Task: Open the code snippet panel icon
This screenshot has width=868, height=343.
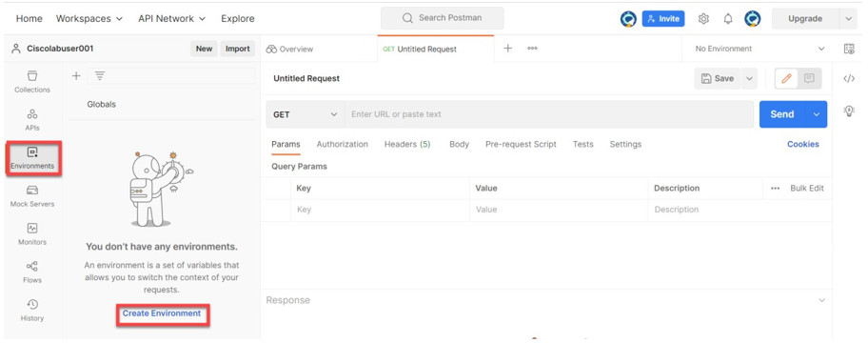Action: (849, 79)
